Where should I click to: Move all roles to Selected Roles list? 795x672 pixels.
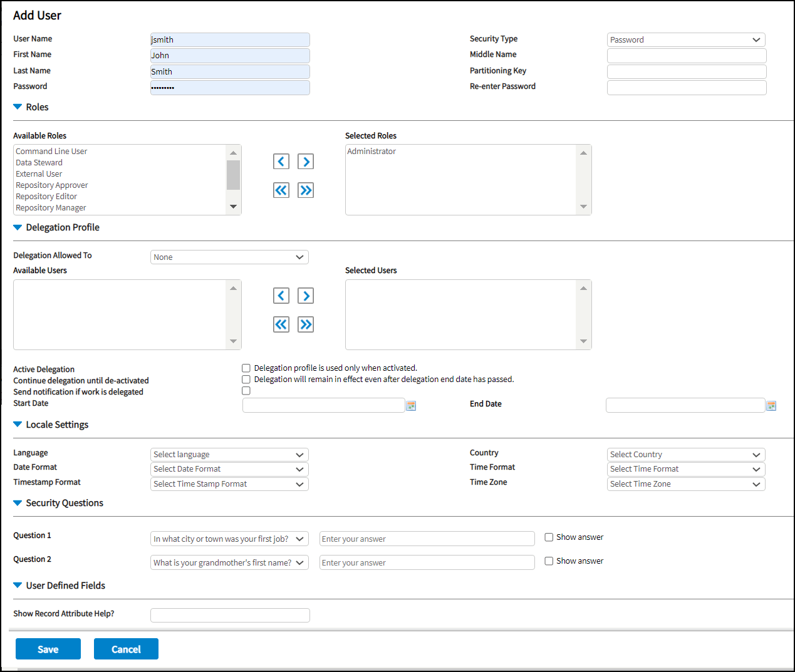click(x=306, y=190)
